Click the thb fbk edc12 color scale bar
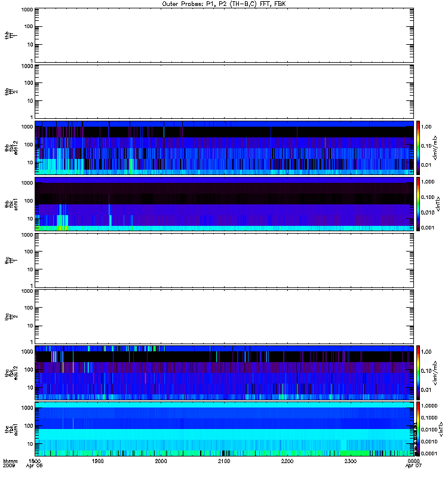The image size is (448, 478). (418, 148)
